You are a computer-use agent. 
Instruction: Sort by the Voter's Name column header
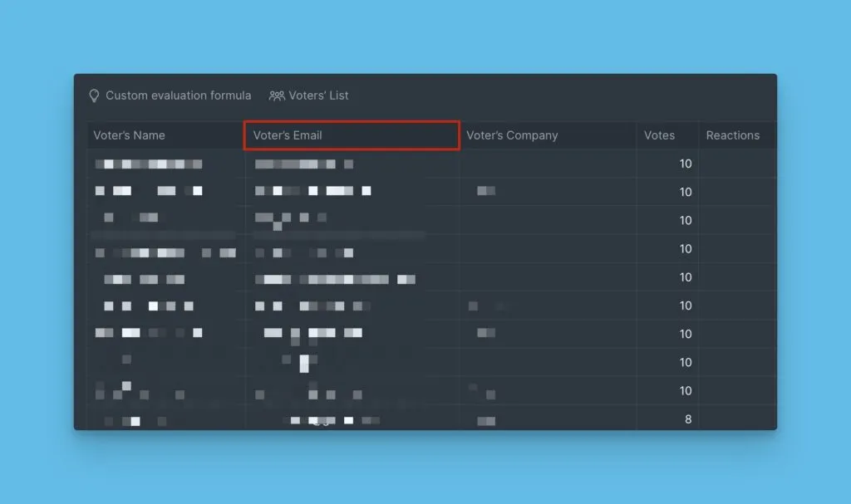129,135
